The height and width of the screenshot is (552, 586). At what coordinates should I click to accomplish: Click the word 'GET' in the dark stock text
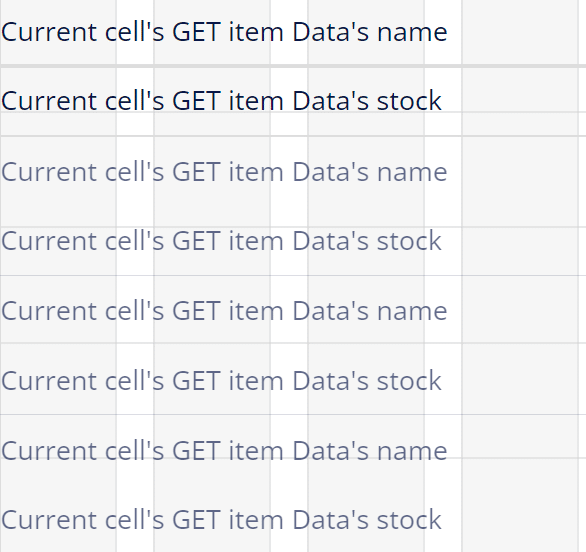point(196,101)
